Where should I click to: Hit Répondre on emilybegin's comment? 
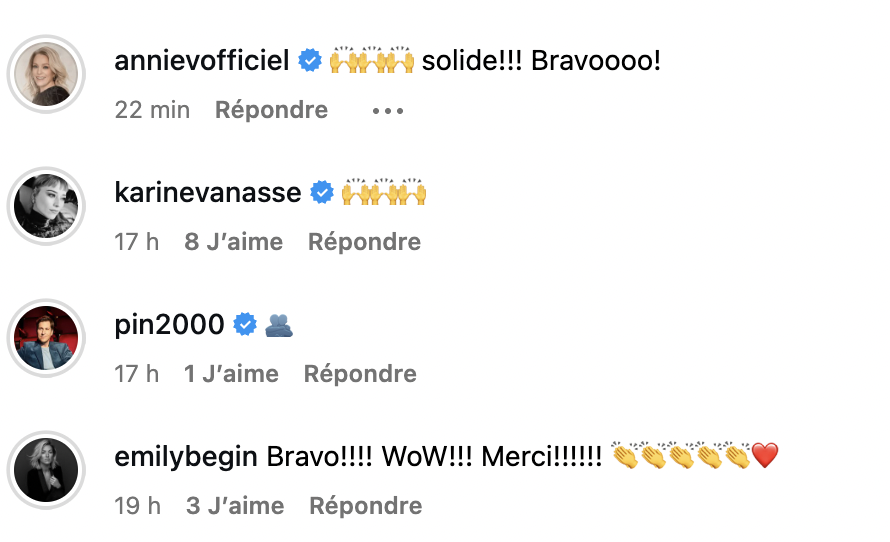tap(366, 506)
